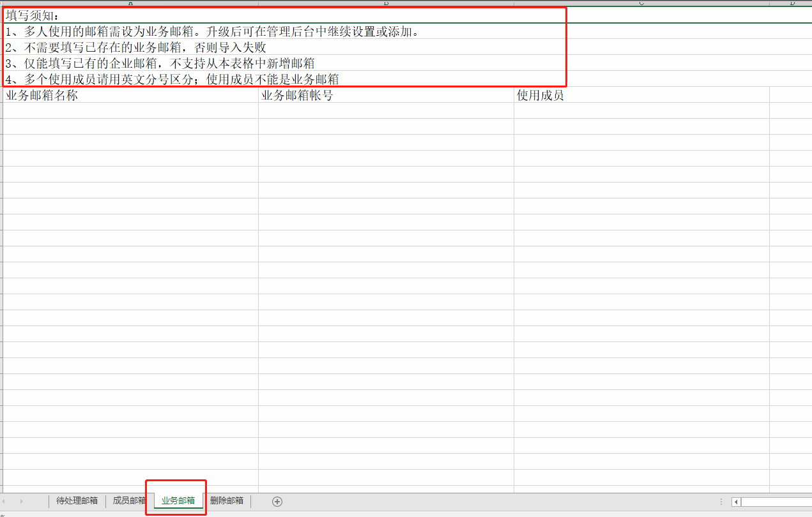Click the horizontal scrollbar track
This screenshot has width=812, height=517.
tap(776, 502)
